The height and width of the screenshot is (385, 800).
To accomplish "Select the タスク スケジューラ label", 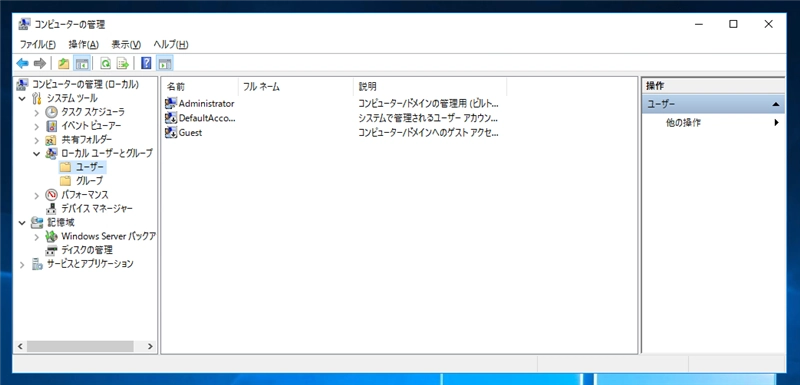I will (93, 112).
